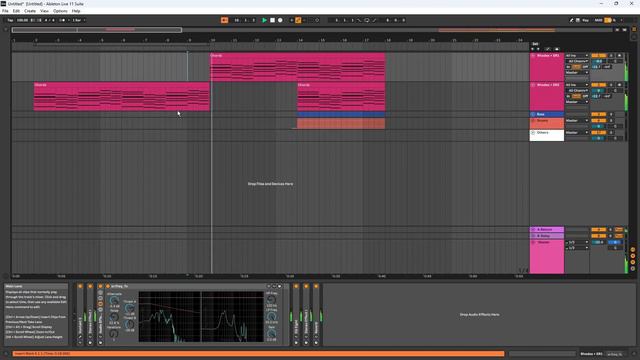Screen dimensions: 640x360
Task: Unfold the Bass track
Action: click(x=533, y=114)
